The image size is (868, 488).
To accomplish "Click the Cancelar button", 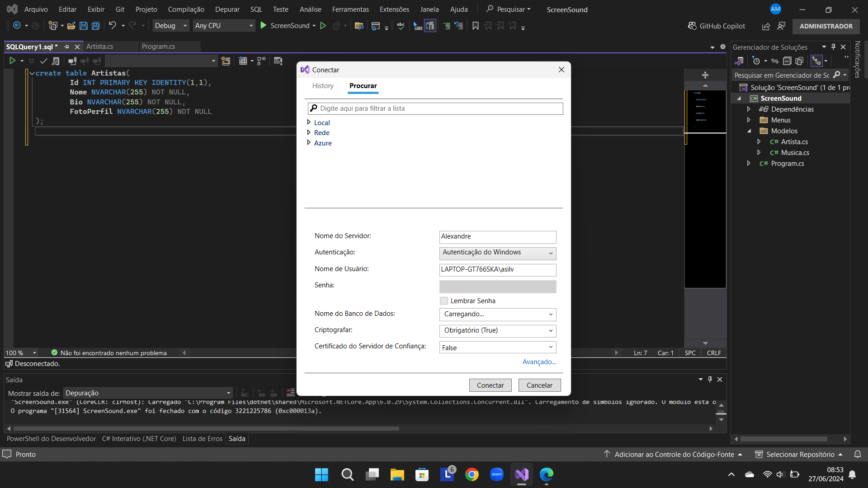I will (x=539, y=385).
